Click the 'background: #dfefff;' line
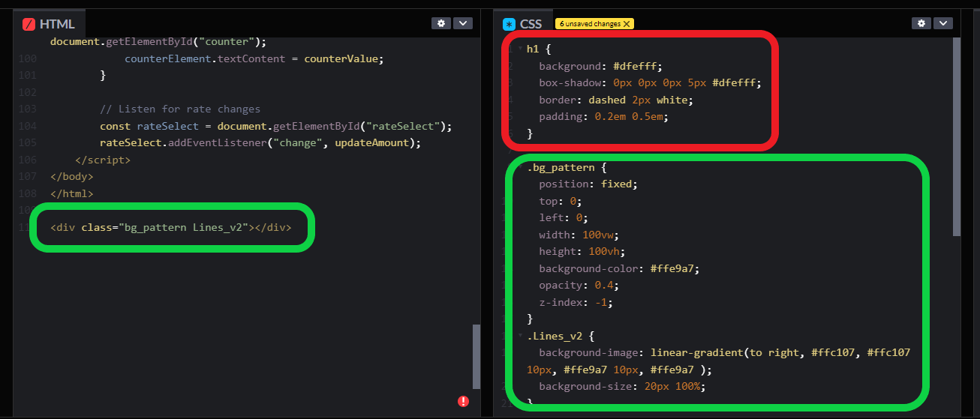 (x=601, y=66)
